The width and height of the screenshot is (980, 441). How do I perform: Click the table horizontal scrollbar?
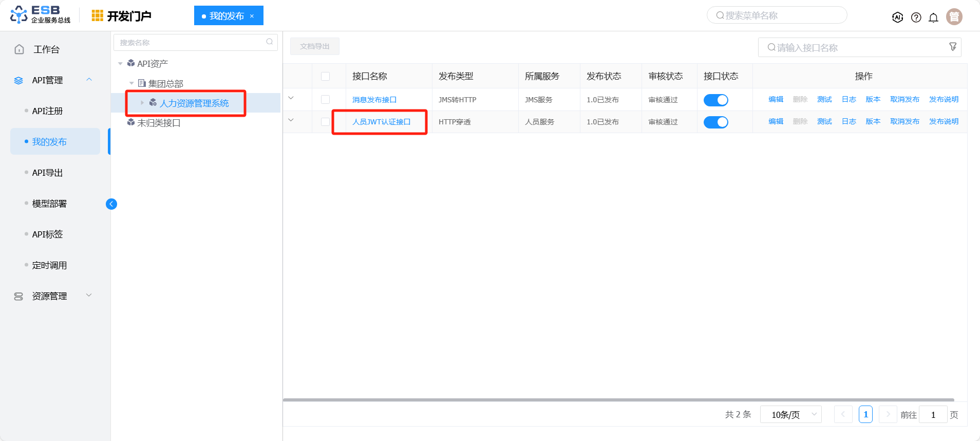click(x=618, y=399)
